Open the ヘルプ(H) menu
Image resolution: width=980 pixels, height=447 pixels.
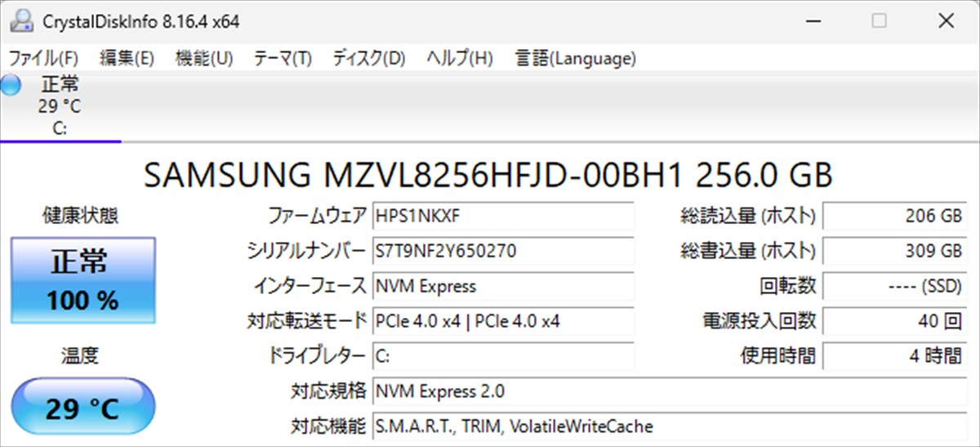tap(460, 58)
